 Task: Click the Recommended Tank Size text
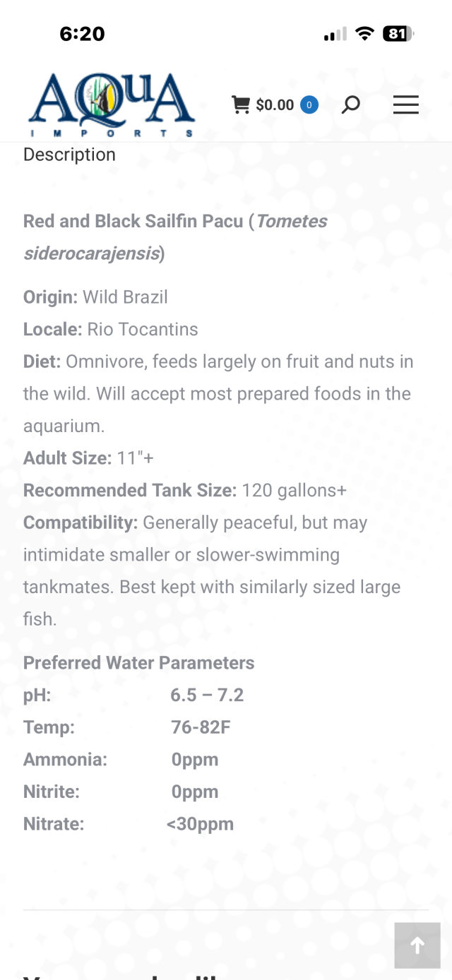click(130, 490)
